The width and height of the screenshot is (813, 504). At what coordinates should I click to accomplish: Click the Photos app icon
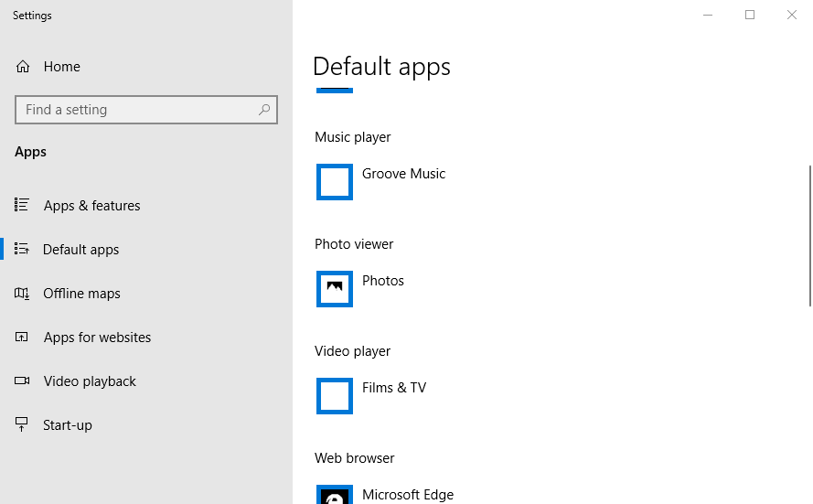335,289
